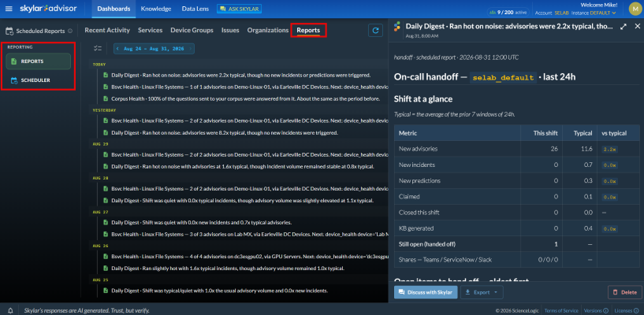Click icon of Aug 26 Bsvc Health report
The width and height of the screenshot is (644, 315).
(105, 257)
